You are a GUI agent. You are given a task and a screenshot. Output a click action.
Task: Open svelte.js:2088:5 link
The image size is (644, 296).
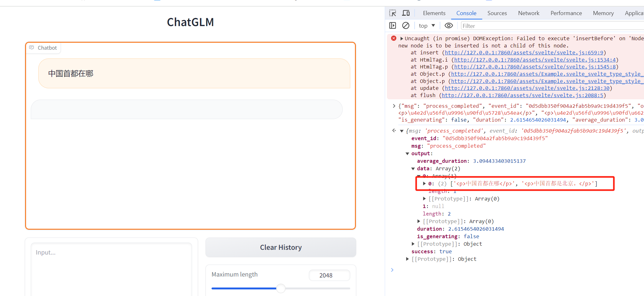[523, 95]
